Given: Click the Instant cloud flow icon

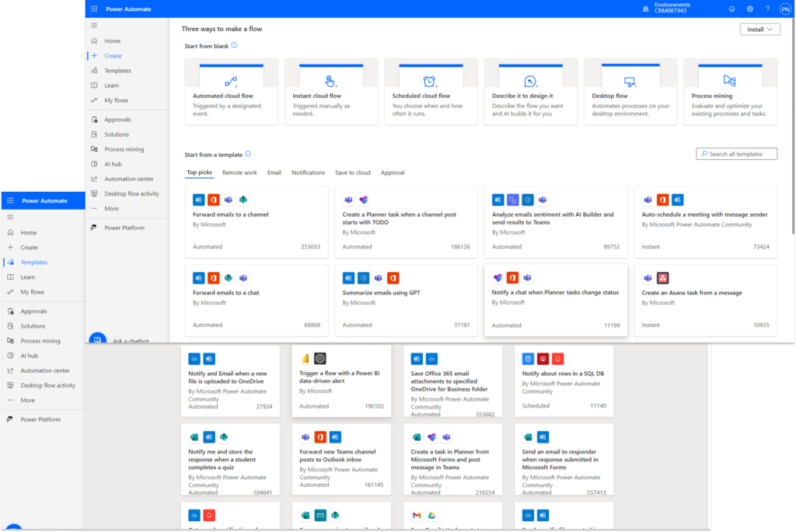Looking at the screenshot, I should [330, 81].
